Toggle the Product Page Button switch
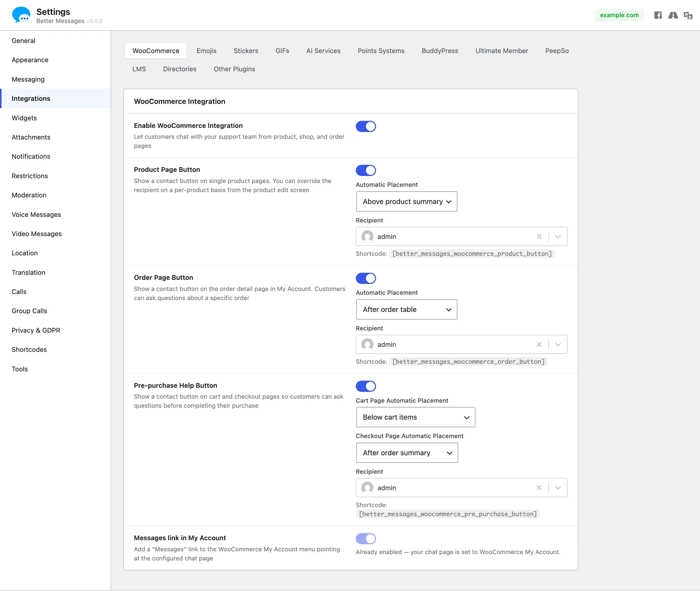 click(x=366, y=171)
